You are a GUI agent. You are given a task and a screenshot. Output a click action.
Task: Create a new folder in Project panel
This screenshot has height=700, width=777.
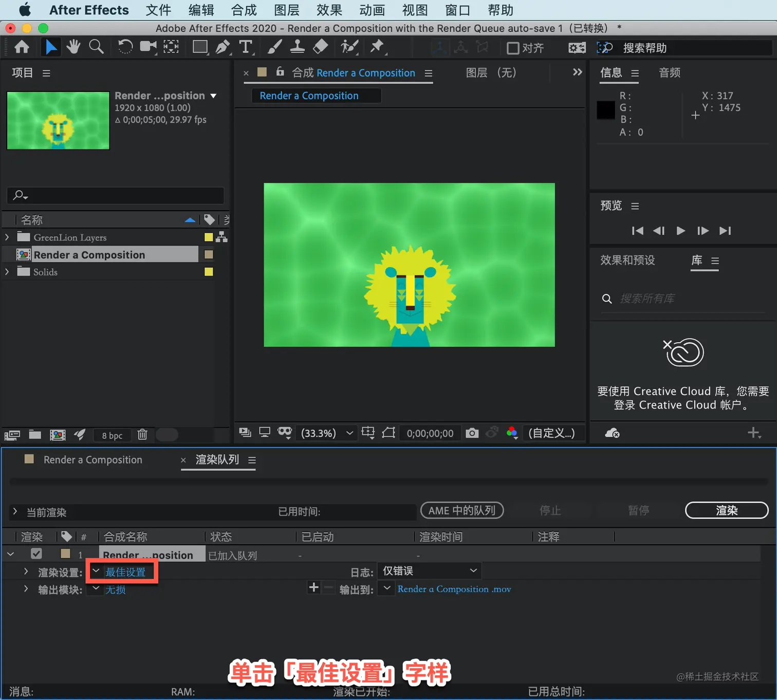tap(35, 435)
